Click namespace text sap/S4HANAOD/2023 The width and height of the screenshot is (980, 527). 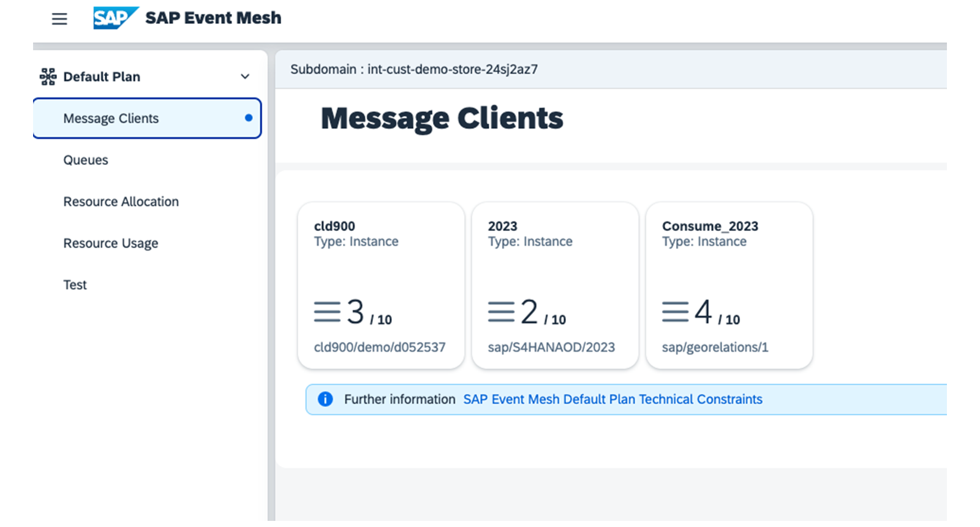click(x=551, y=347)
